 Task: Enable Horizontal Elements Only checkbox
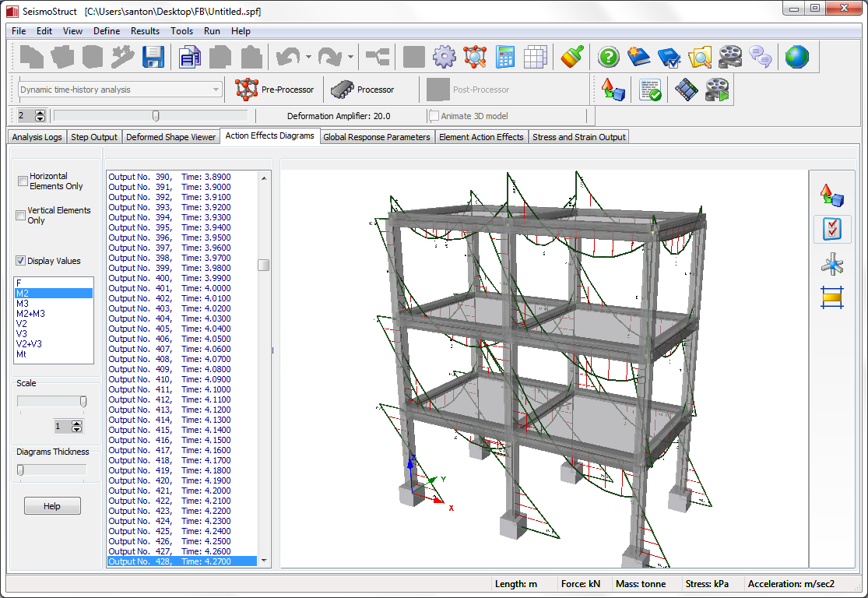point(23,181)
